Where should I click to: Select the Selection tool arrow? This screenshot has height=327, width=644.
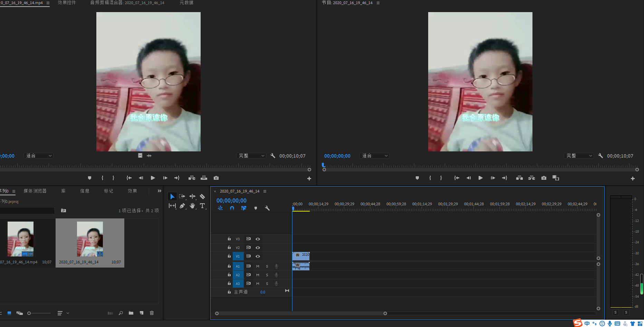tap(172, 196)
